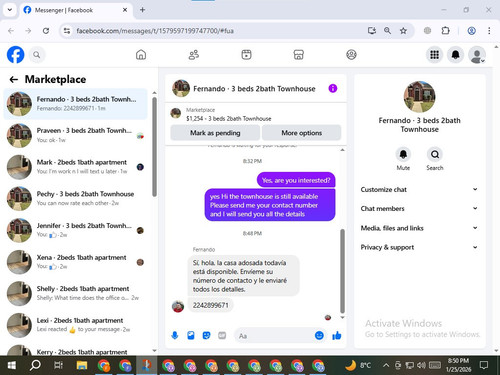Open emoji picker in message box
The image size is (500, 375).
(x=319, y=335)
